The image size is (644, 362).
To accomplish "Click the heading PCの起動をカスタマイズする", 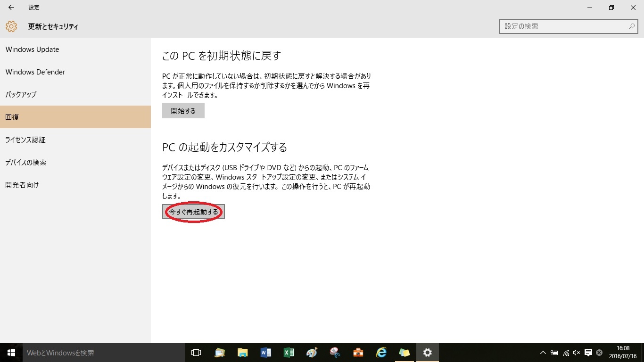I will coord(225,147).
